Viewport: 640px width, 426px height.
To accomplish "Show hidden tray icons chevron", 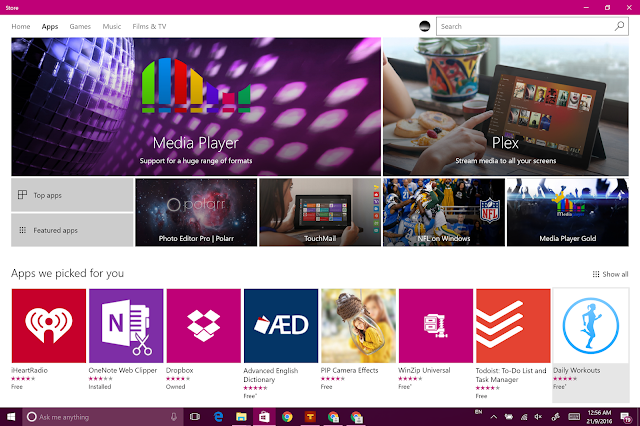I will point(493,417).
